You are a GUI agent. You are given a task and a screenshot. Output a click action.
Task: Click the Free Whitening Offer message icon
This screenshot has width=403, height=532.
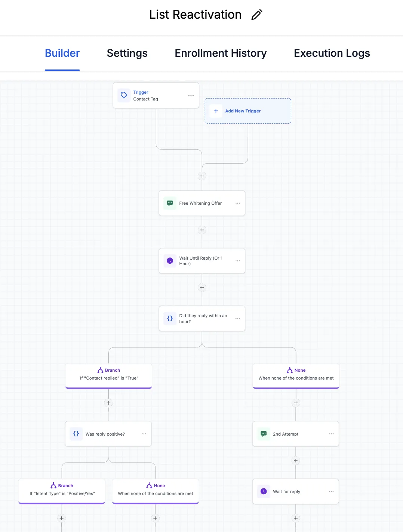point(170,203)
